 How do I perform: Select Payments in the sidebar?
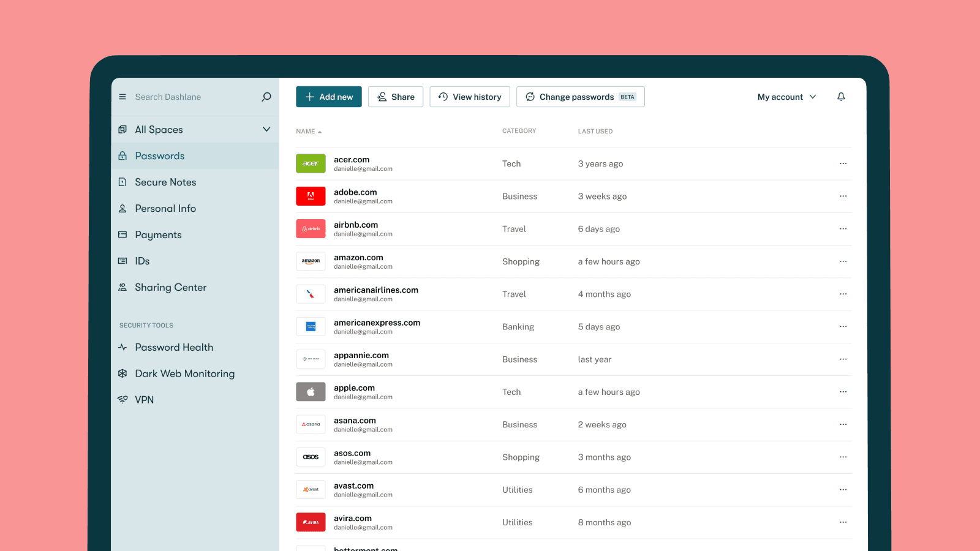[158, 235]
